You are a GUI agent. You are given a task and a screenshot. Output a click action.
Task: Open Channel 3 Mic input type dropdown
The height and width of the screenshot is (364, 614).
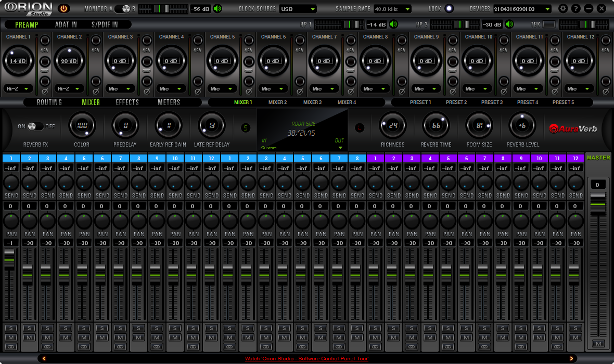coord(120,89)
